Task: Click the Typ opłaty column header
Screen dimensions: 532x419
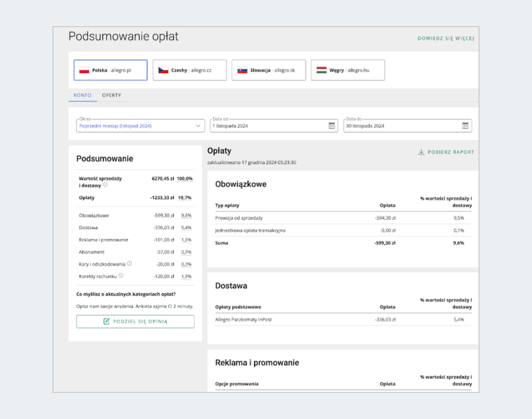Action: point(227,206)
